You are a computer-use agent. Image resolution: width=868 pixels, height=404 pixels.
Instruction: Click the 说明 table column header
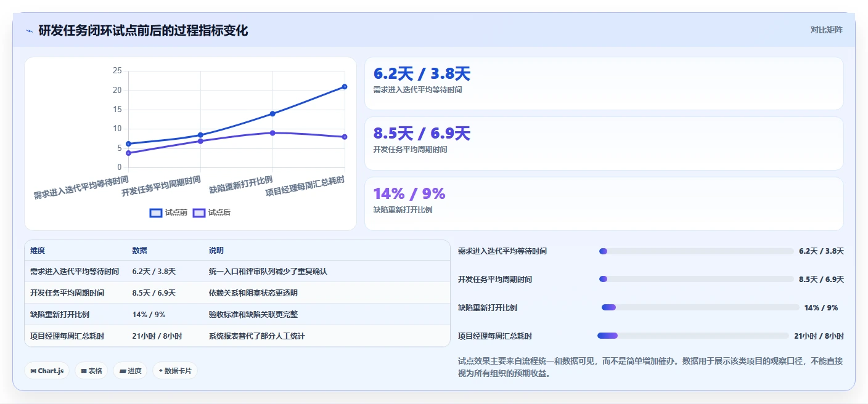point(216,251)
